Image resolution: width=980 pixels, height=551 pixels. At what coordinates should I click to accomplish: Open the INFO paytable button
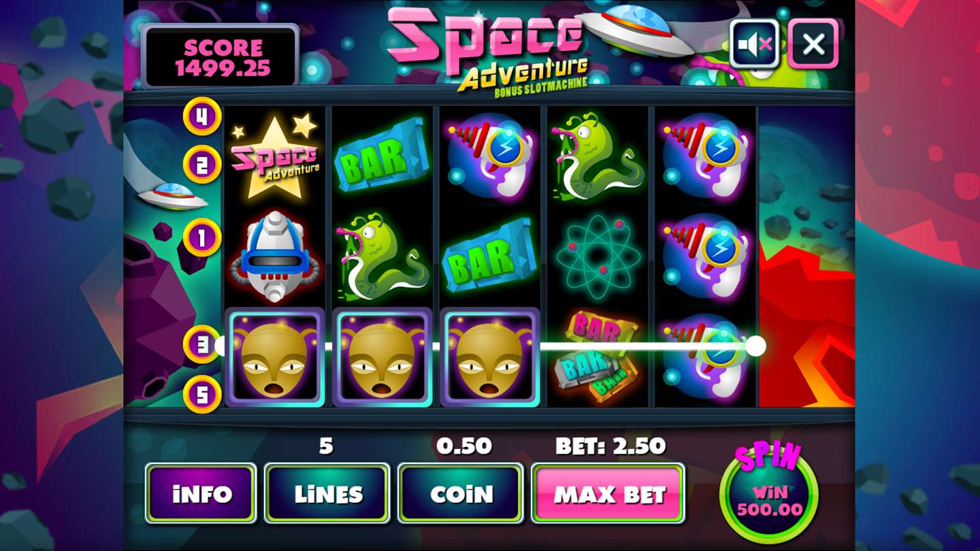[201, 493]
